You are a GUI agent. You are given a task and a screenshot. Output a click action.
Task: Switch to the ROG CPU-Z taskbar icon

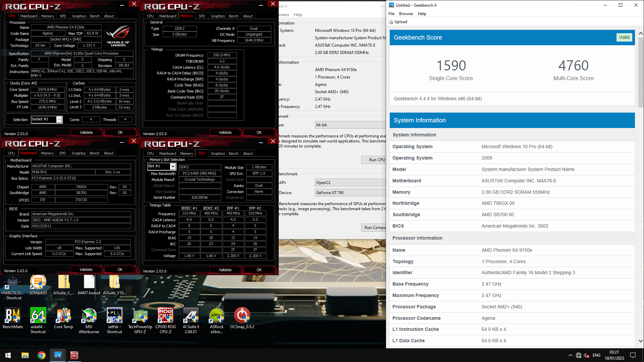(x=74, y=355)
